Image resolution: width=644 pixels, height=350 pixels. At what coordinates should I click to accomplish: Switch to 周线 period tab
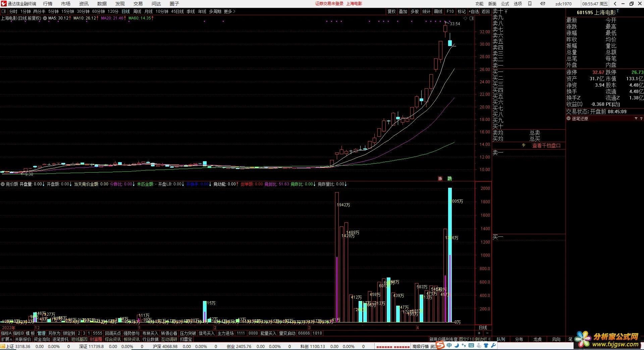coord(137,11)
